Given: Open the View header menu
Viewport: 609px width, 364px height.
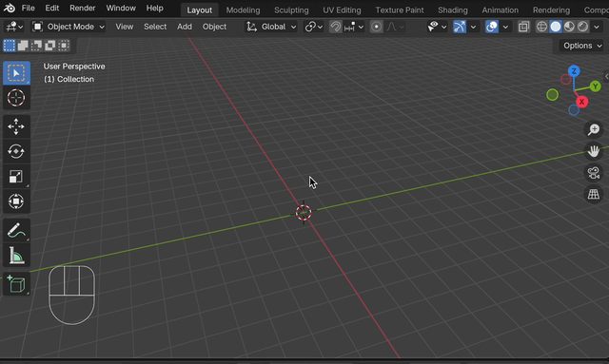Looking at the screenshot, I should coord(125,27).
